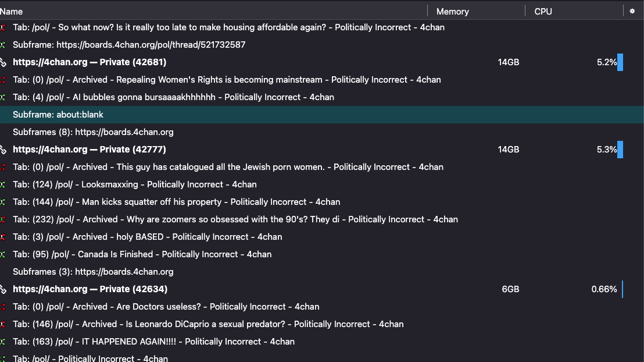Click the favicon beside the Canada Is Finished tab
This screenshot has height=362, width=644.
pos(3,254)
